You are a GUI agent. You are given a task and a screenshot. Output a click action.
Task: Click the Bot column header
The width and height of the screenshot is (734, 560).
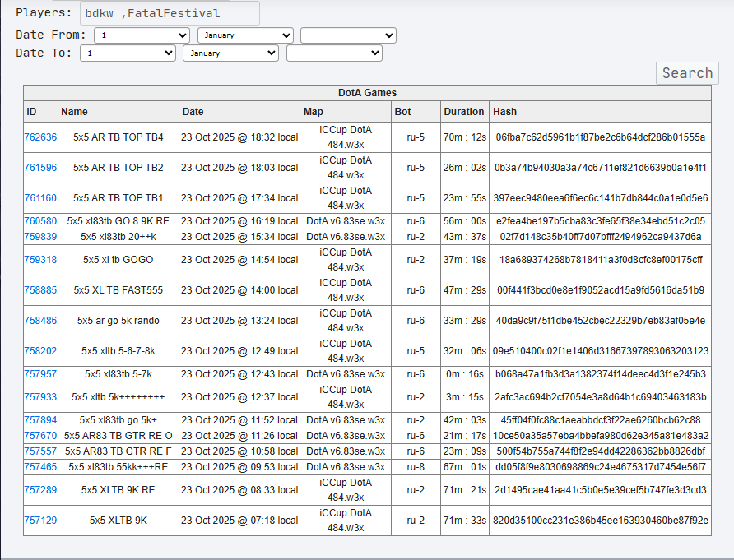(416, 111)
